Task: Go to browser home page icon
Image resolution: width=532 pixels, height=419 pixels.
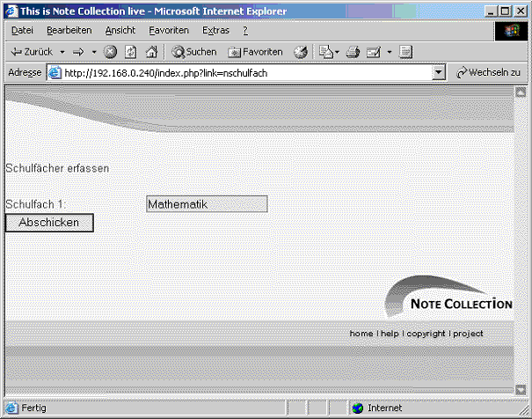Action: [151, 52]
